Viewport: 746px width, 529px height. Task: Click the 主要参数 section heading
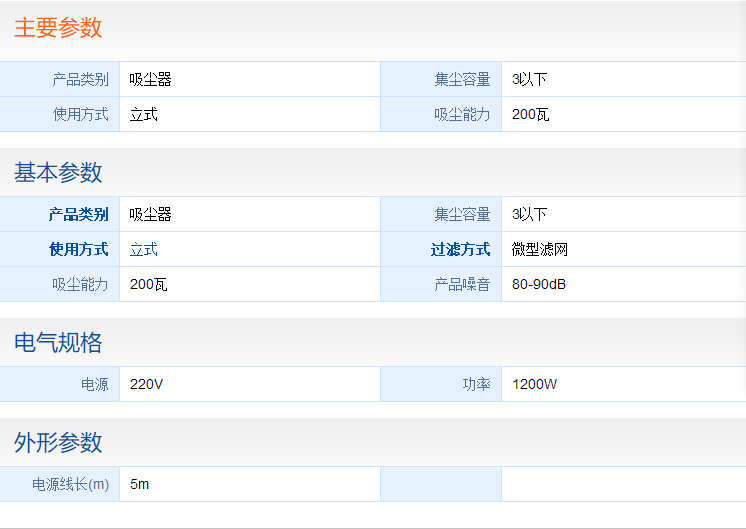(58, 28)
